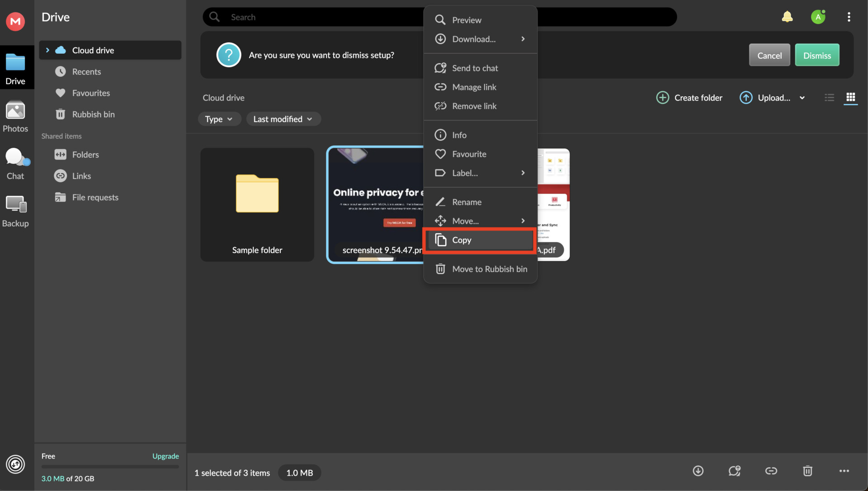Switch to list view layout

pos(829,98)
